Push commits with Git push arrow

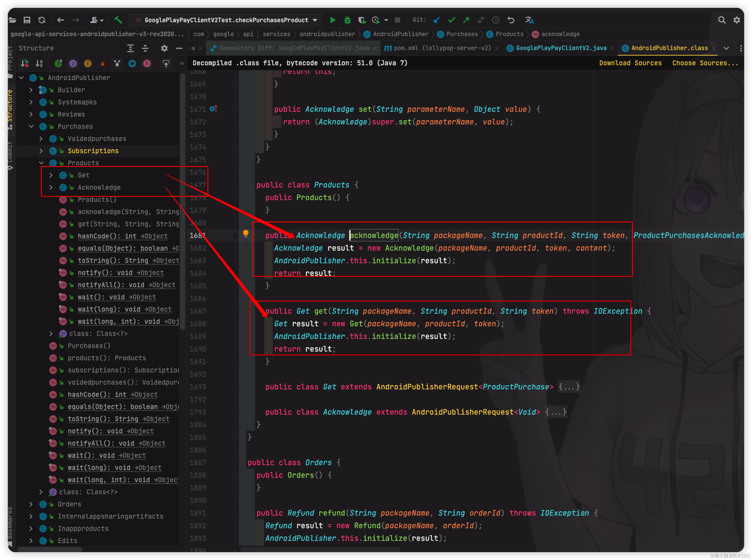click(466, 20)
